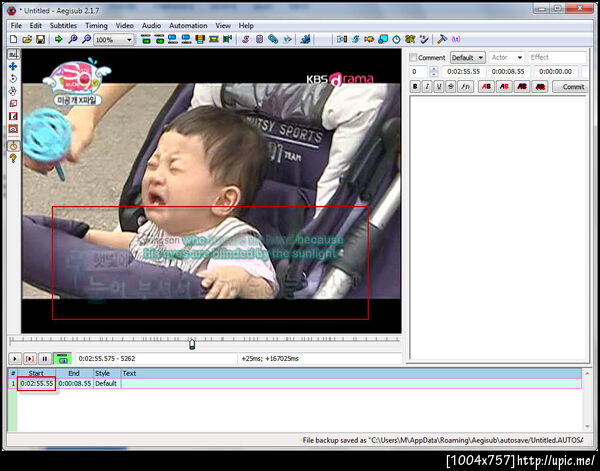Image resolution: width=600 pixels, height=471 pixels.
Task: Open the Actor dropdown
Action: click(x=506, y=57)
